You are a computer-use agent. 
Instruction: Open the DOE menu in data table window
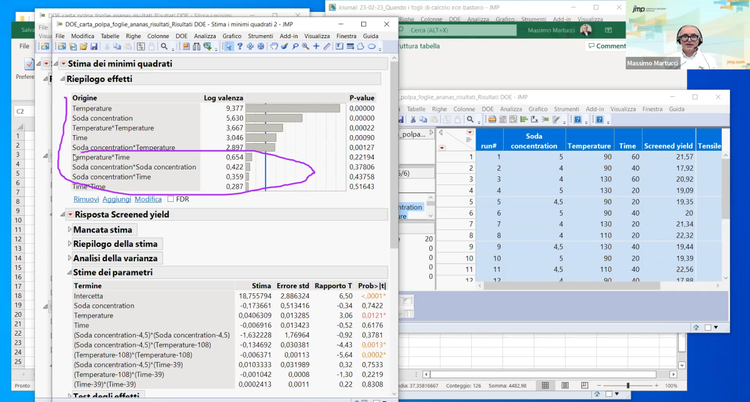(487, 108)
